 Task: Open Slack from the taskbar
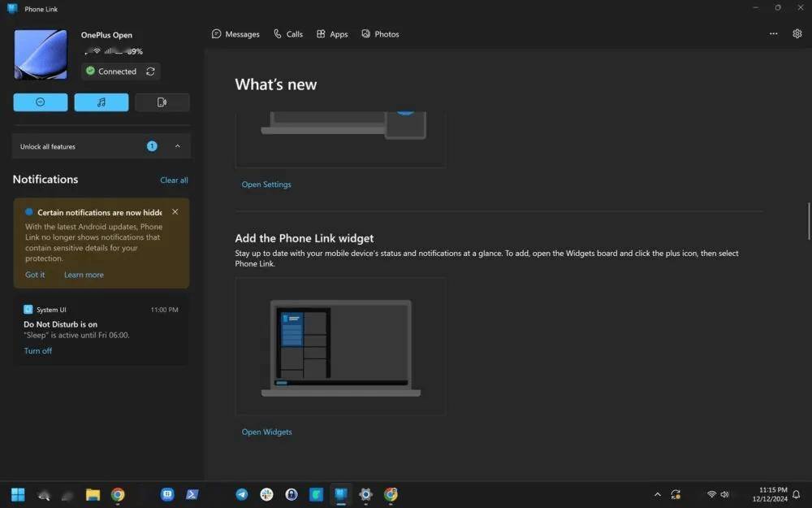(x=266, y=494)
